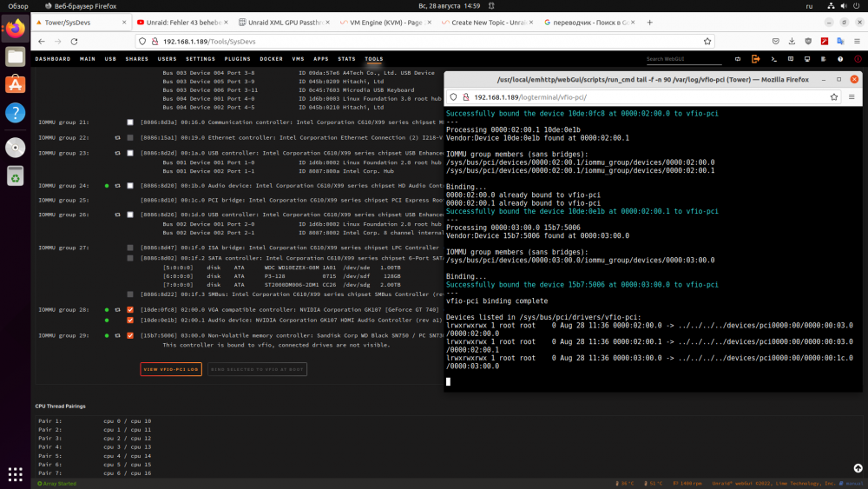This screenshot has height=489, width=868.
Task: Open Firefox application menu hamburger
Action: click(857, 41)
